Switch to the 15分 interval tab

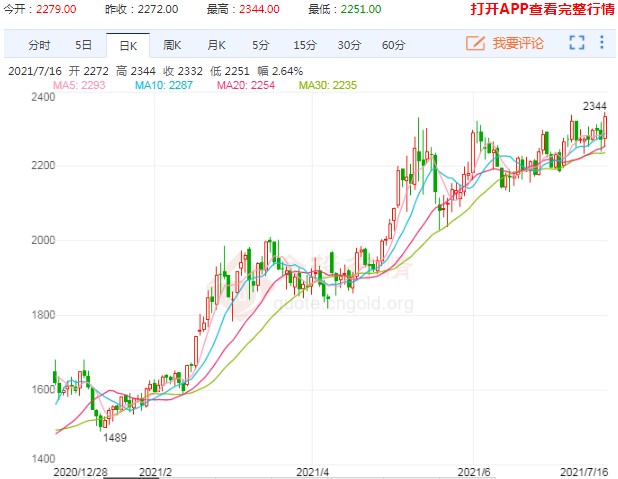[x=305, y=46]
